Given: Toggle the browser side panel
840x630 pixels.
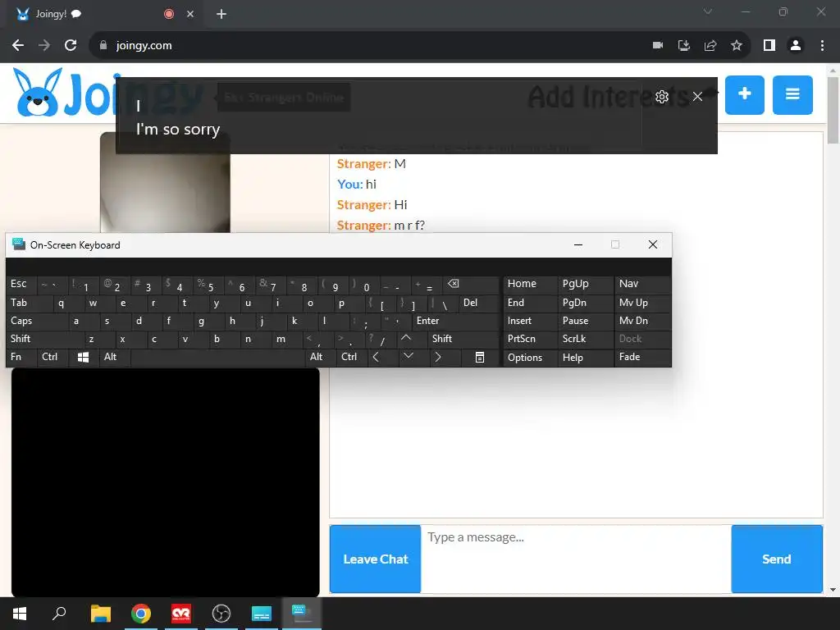Looking at the screenshot, I should click(769, 46).
